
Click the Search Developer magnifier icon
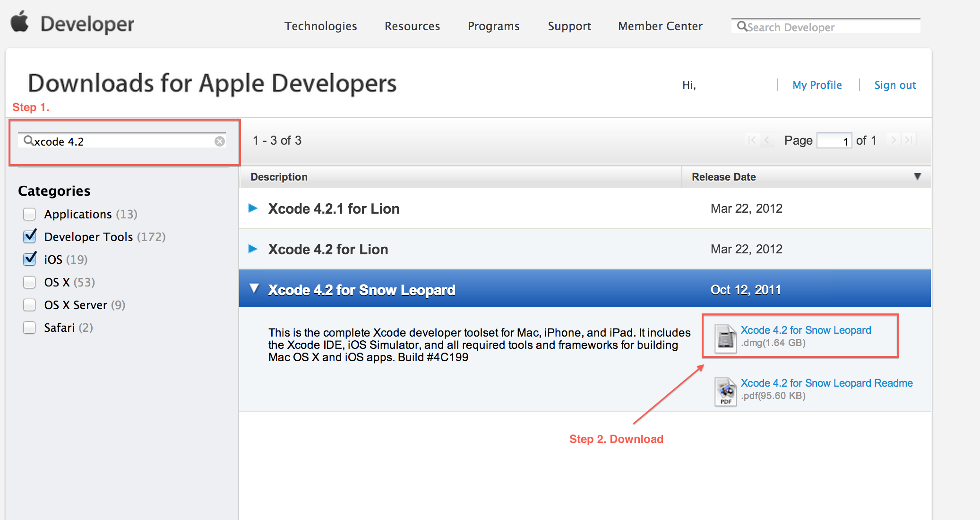click(x=742, y=26)
